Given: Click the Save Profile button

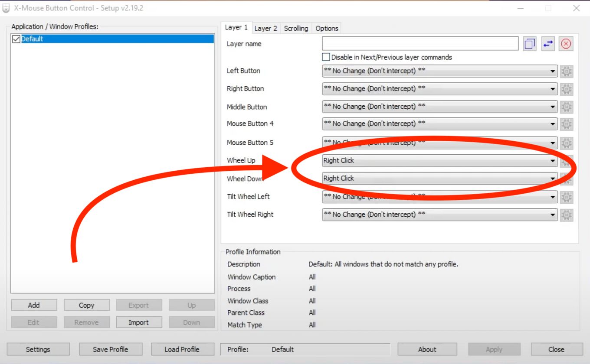Looking at the screenshot, I should click(111, 349).
